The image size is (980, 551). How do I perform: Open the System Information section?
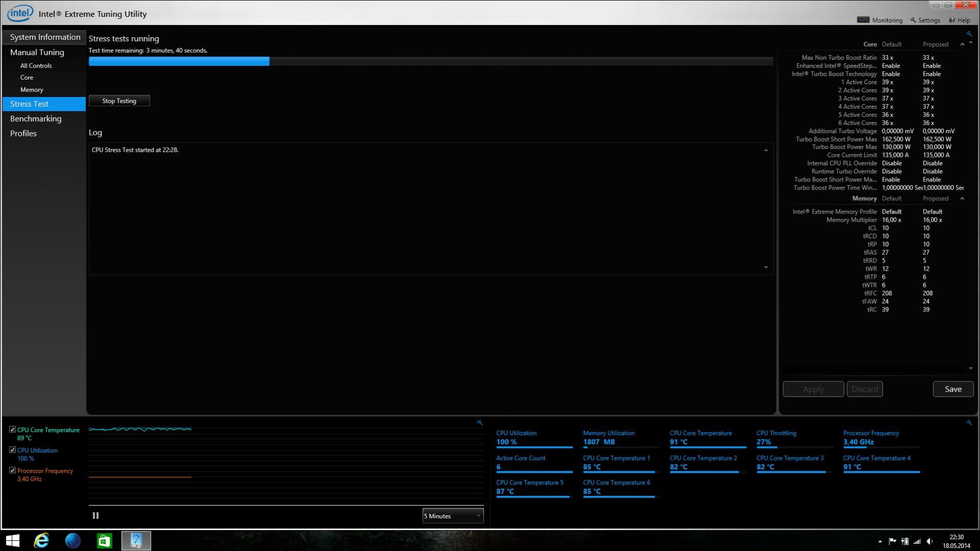point(44,37)
